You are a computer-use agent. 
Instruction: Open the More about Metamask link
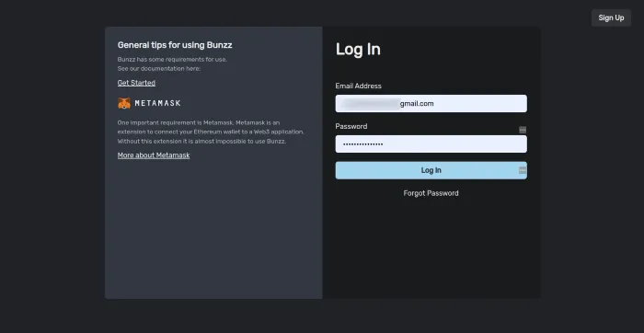[x=154, y=155]
